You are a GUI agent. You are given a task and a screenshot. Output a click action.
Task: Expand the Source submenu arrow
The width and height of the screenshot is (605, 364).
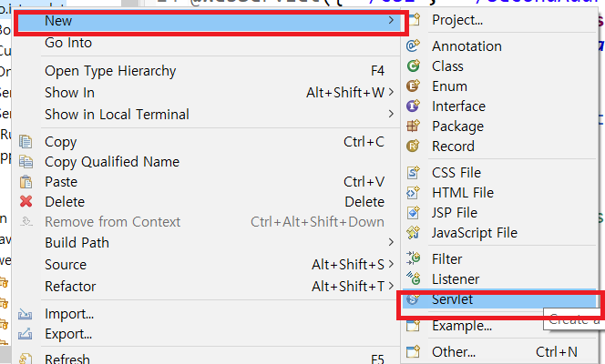click(x=391, y=264)
